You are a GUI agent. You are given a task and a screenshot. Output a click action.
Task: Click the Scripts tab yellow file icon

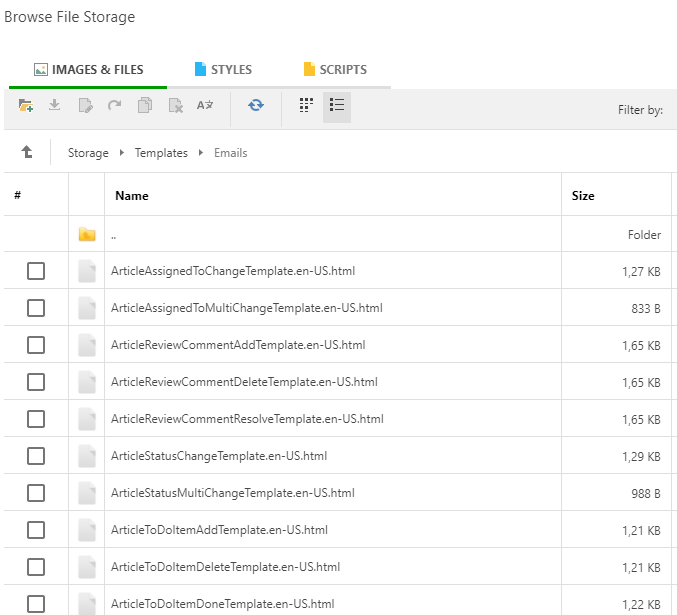tap(309, 69)
